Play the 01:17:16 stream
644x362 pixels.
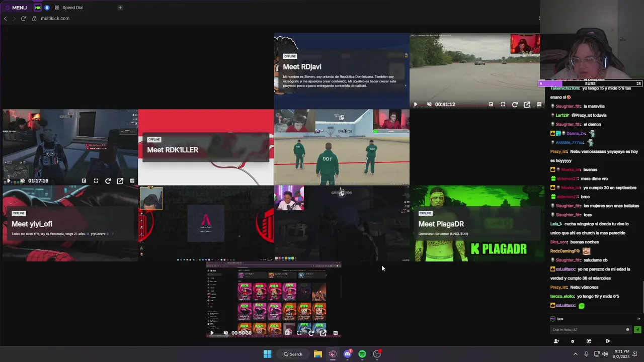[x=9, y=181]
